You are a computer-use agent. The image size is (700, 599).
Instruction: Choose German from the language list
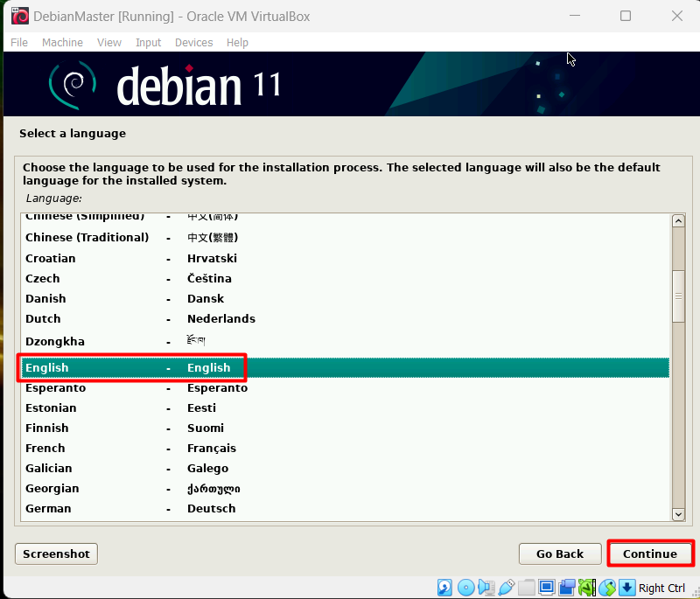tap(345, 508)
